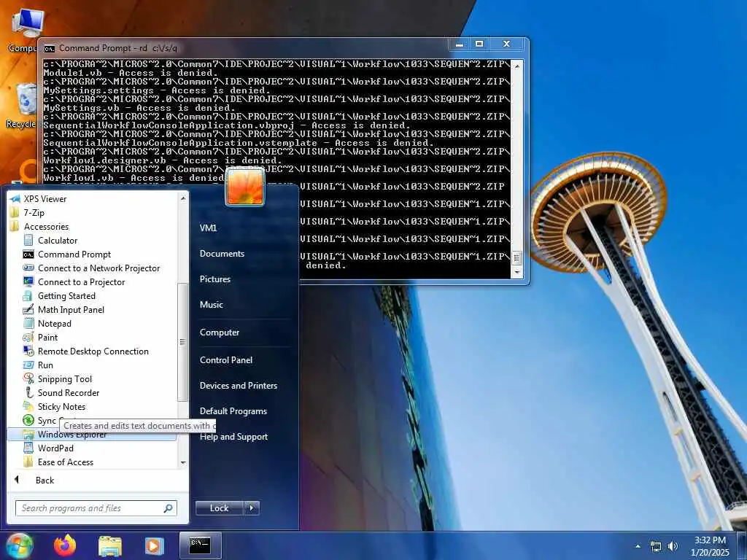
Task: Open the network tray icon
Action: point(656,546)
